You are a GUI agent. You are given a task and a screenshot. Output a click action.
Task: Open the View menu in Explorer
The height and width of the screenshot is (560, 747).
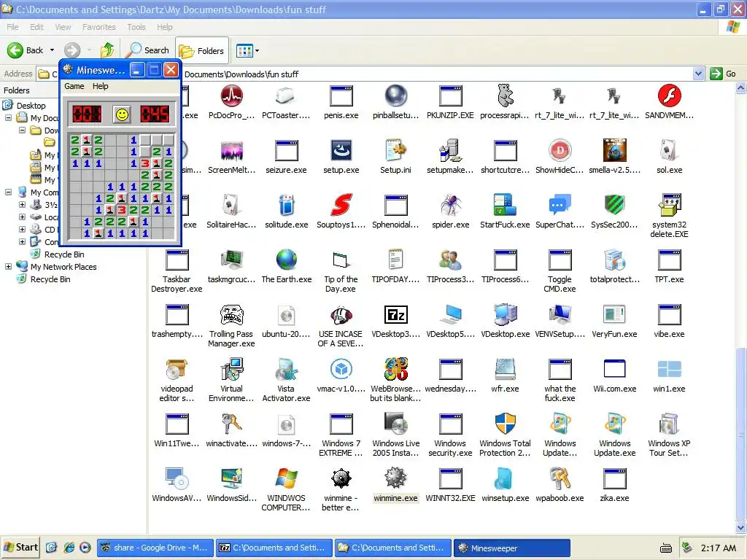click(63, 27)
